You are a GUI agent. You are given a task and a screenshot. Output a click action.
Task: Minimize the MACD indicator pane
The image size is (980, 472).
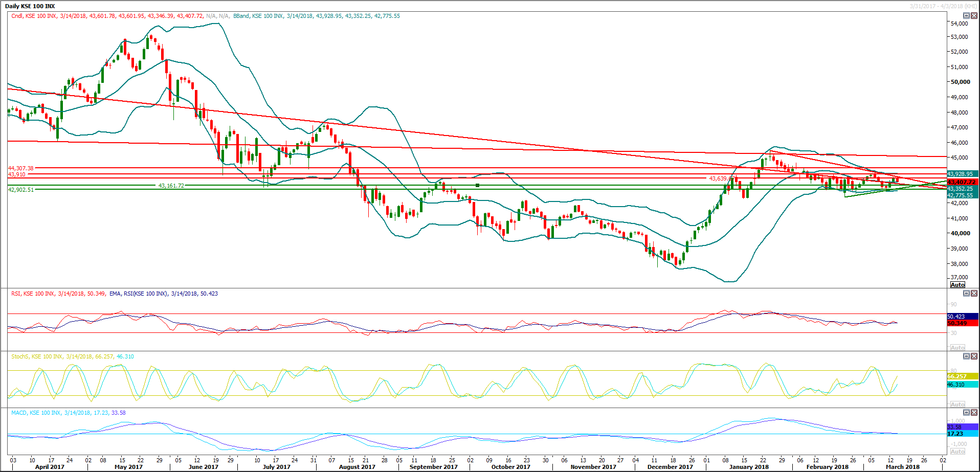[966, 413]
